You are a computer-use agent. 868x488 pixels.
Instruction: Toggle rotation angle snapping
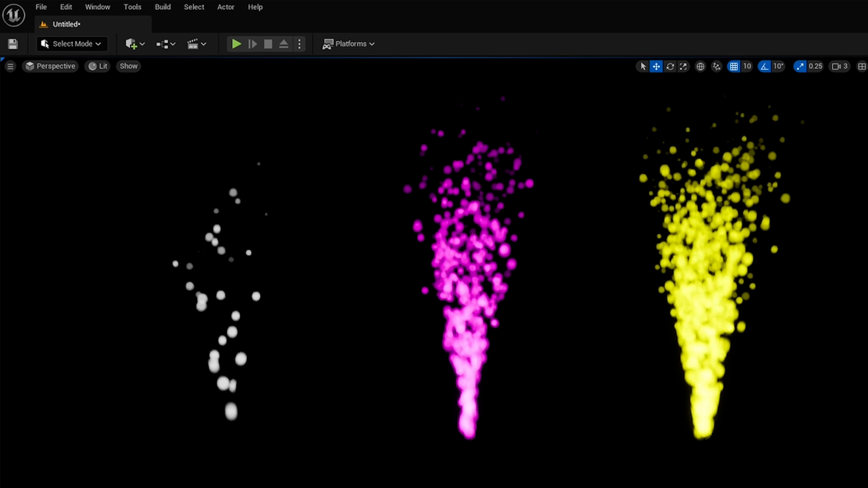pos(764,66)
